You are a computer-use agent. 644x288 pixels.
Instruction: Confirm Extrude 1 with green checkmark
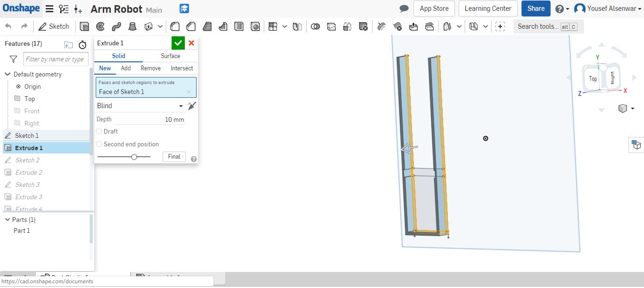point(178,43)
